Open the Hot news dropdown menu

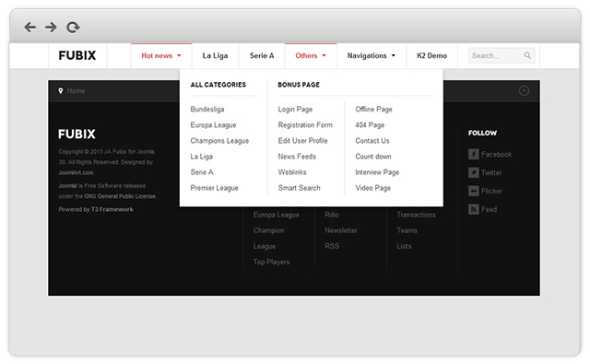[161, 55]
